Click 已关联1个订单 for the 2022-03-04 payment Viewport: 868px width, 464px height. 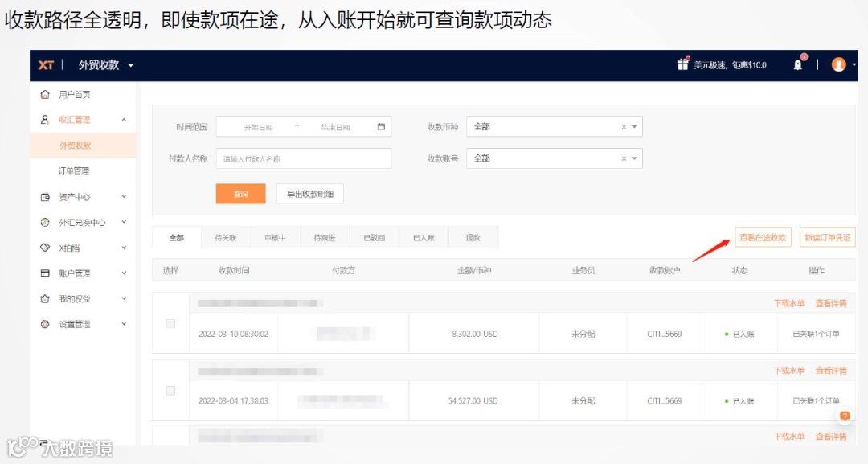pyautogui.click(x=817, y=401)
